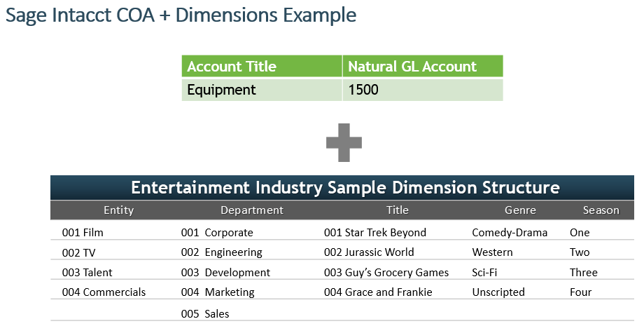Viewport: 644px width, 326px height.
Task: Click the Entity column header
Action: pos(118,210)
